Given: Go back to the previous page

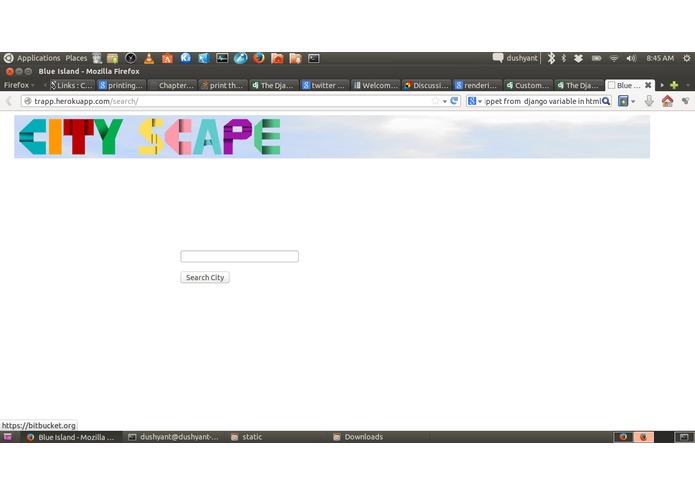Looking at the screenshot, I should tap(9, 101).
